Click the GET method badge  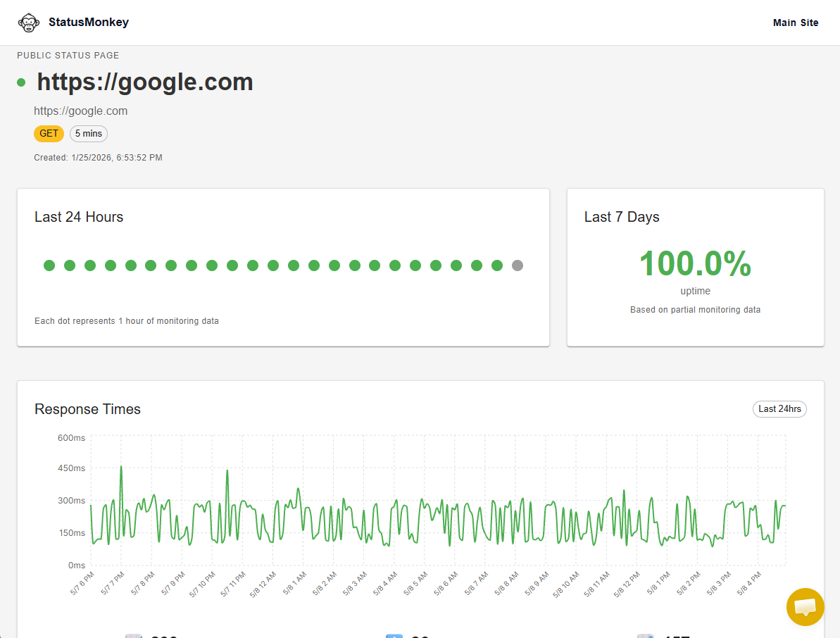pyautogui.click(x=49, y=133)
